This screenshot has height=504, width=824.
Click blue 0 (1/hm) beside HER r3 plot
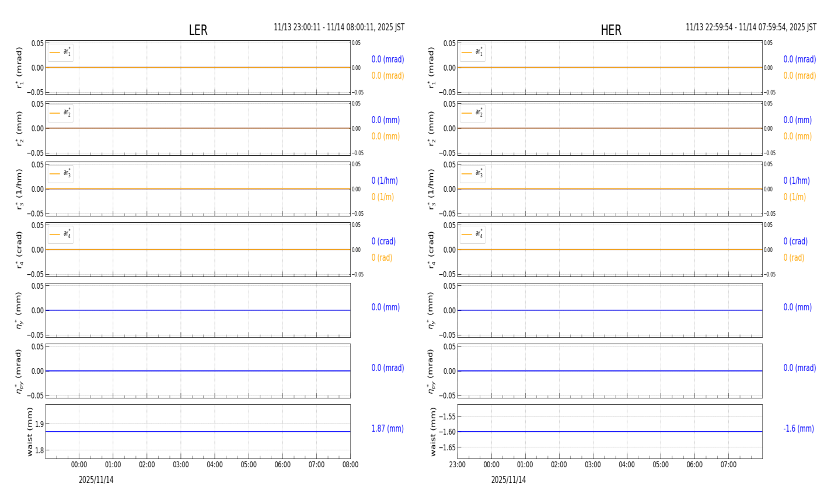(x=797, y=181)
